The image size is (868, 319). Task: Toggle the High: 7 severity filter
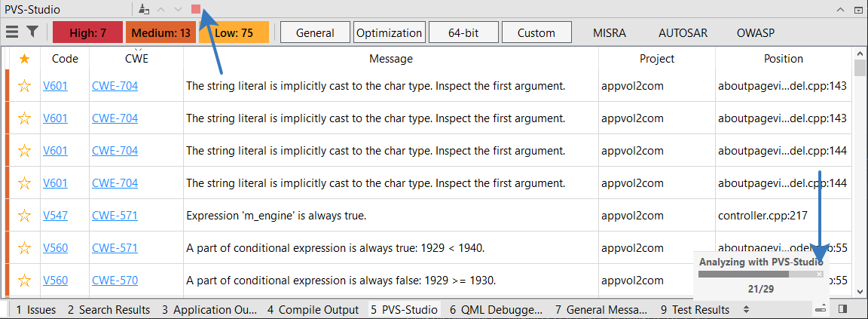87,32
